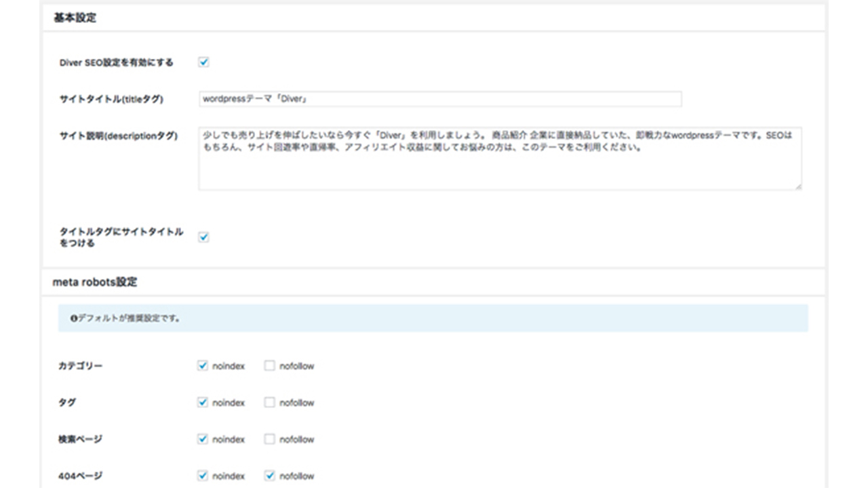
Task: Click the Diver SEO設定を有効にする label text
Action: tap(116, 62)
